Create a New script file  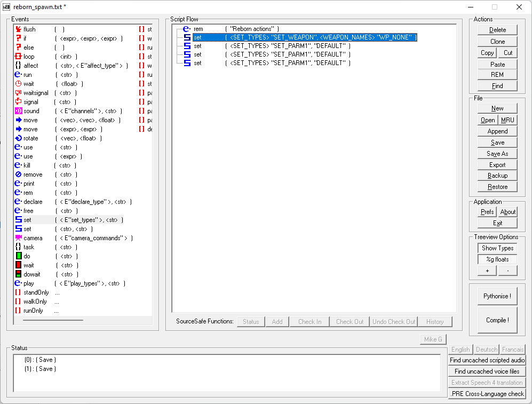coord(497,108)
